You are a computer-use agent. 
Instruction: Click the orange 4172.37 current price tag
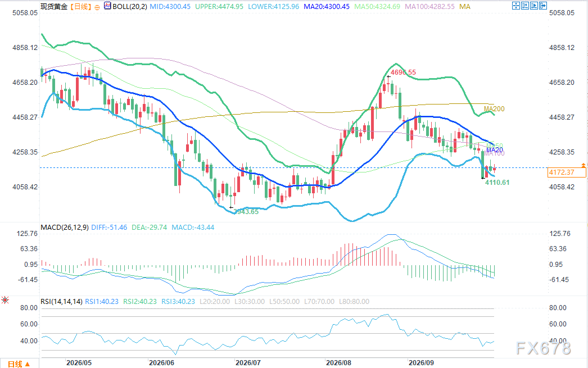coord(567,172)
